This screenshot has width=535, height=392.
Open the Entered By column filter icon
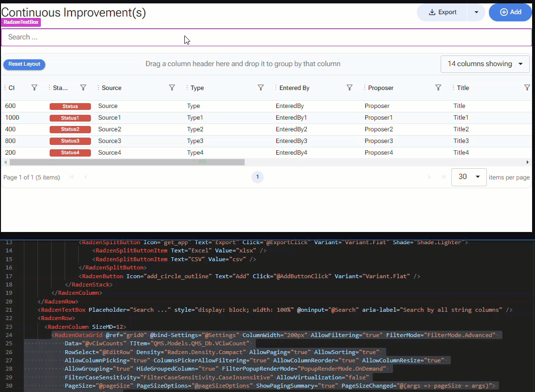(x=349, y=88)
